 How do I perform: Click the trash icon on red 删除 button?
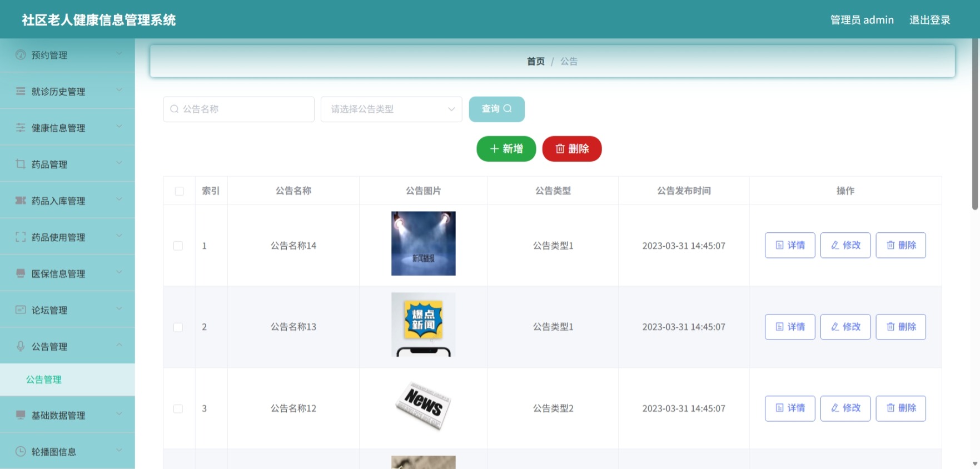tap(560, 149)
